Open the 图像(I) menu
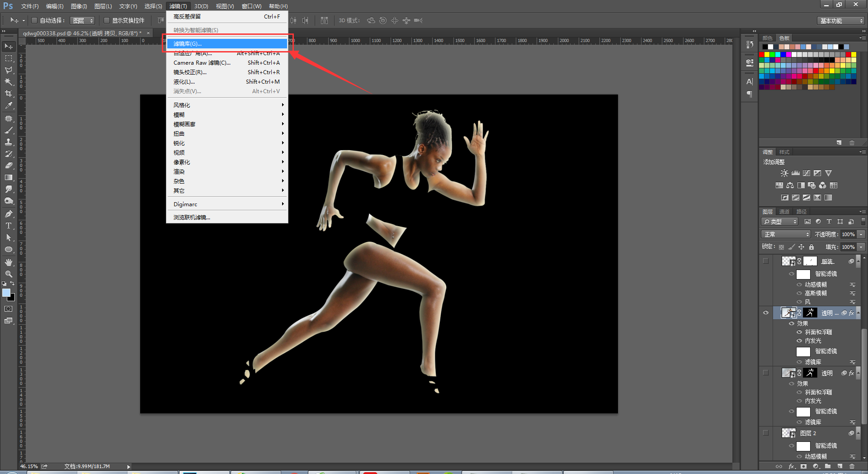Viewport: 868px width, 474px height. click(79, 6)
